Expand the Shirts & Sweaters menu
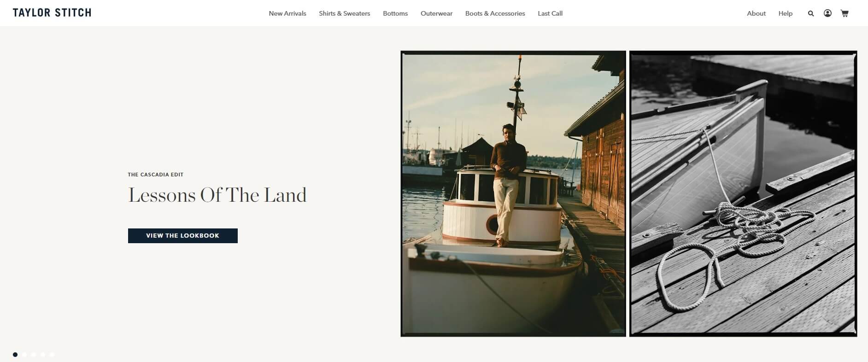The image size is (868, 362). [345, 13]
